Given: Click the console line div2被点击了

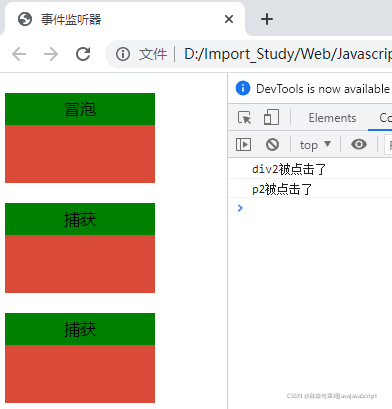Looking at the screenshot, I should [310, 169].
